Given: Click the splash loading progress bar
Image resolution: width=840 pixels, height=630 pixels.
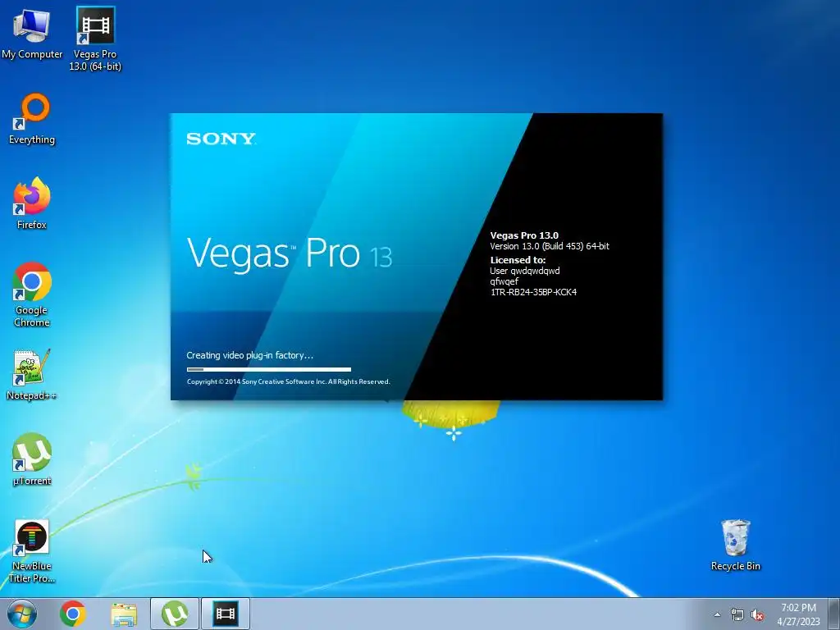Looking at the screenshot, I should (269, 369).
